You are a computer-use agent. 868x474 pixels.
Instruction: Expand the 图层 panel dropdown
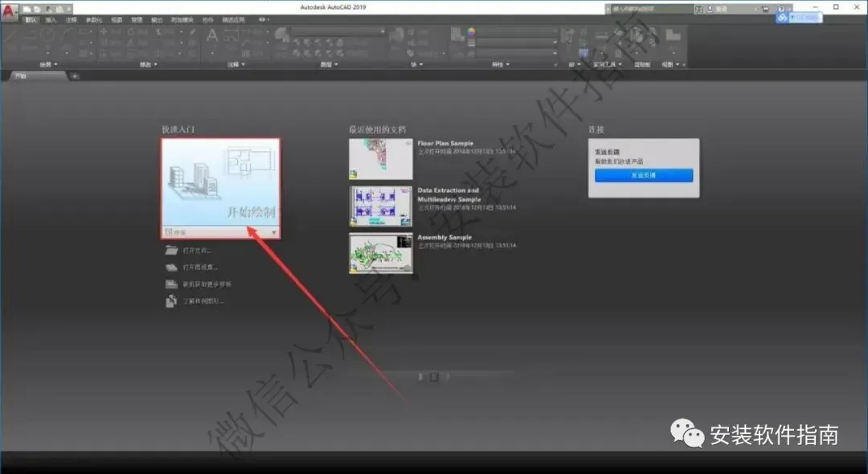click(x=330, y=65)
